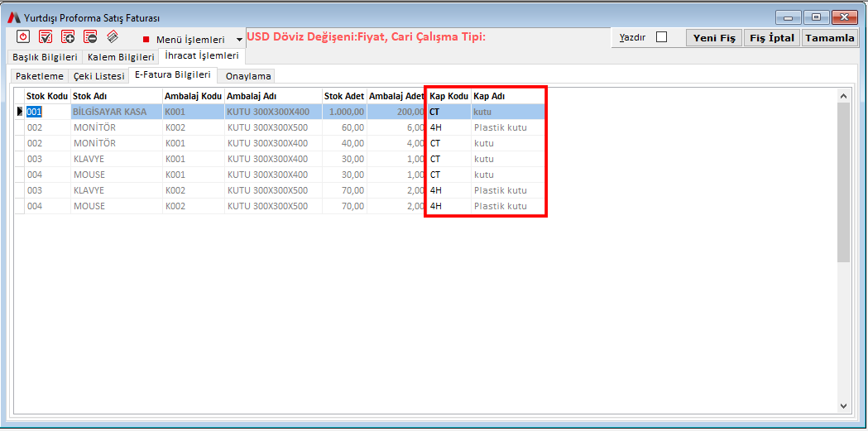The width and height of the screenshot is (868, 431).
Task: Click the Stok Adı column header
Action: pyautogui.click(x=116, y=96)
